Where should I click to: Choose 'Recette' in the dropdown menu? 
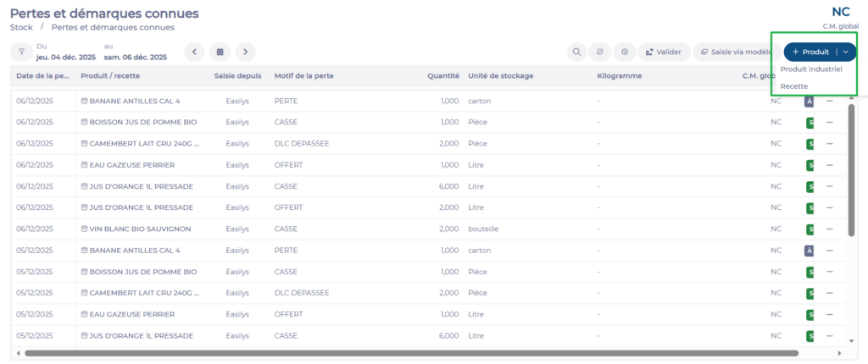(x=794, y=86)
